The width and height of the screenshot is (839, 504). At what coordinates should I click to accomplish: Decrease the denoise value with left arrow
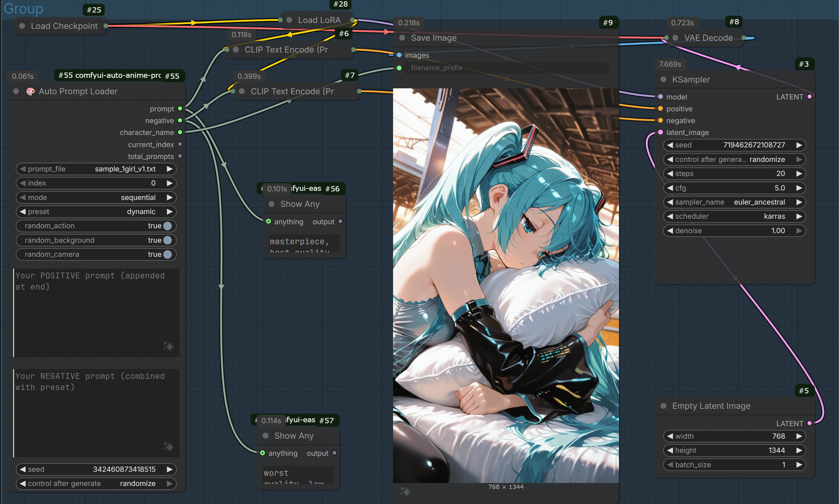tap(670, 230)
